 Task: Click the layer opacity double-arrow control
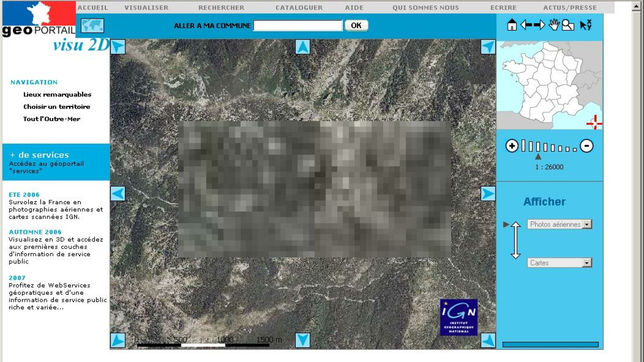(x=516, y=240)
